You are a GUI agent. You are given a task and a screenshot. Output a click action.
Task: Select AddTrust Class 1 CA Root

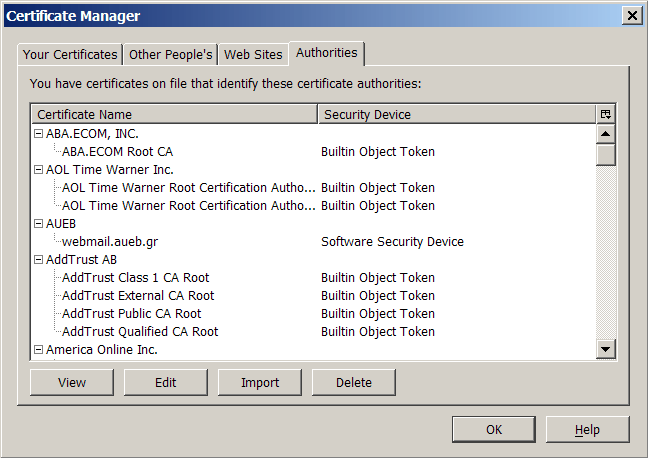[136, 277]
